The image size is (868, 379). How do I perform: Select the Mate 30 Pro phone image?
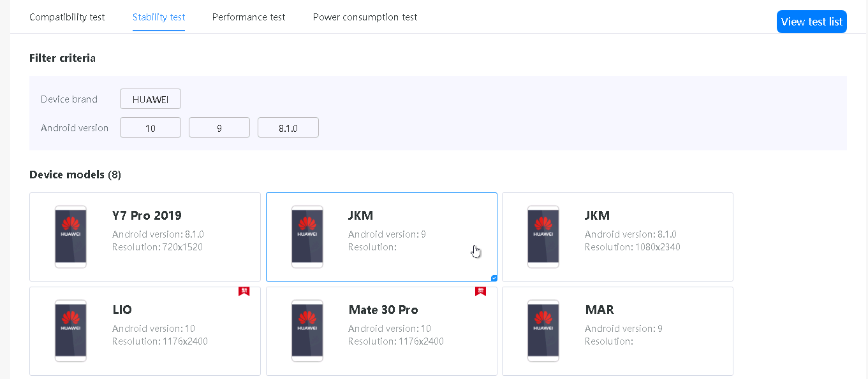point(307,331)
